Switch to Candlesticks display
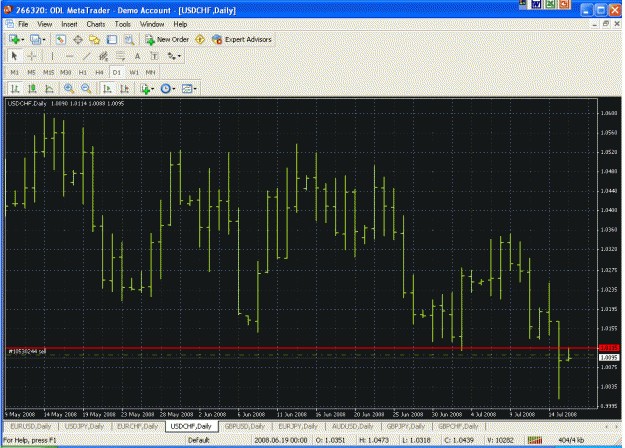Screen dimensions: 625x448 pos(32,89)
